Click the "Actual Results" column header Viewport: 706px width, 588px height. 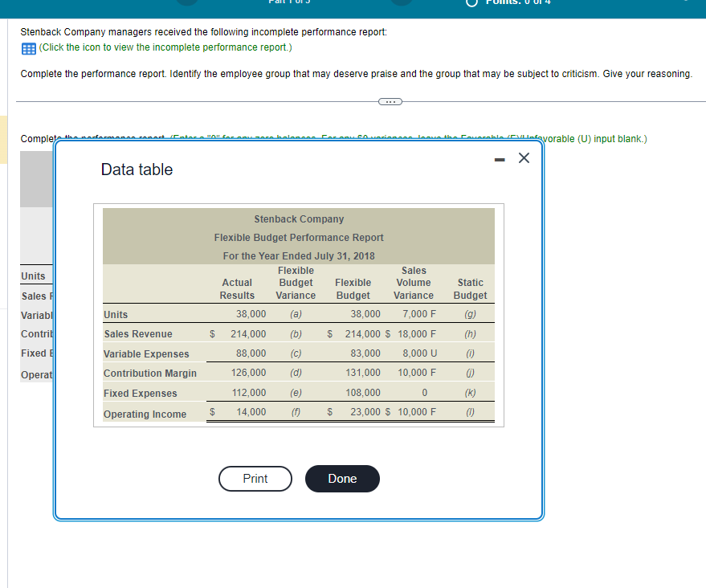[x=237, y=288]
